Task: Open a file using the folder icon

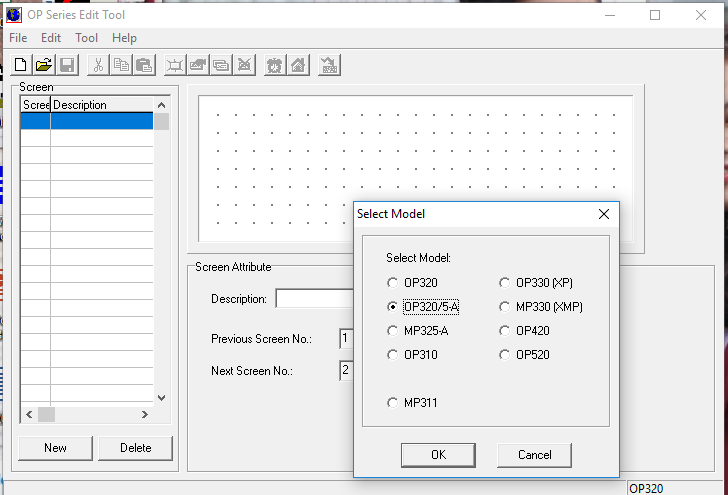Action: coord(44,65)
